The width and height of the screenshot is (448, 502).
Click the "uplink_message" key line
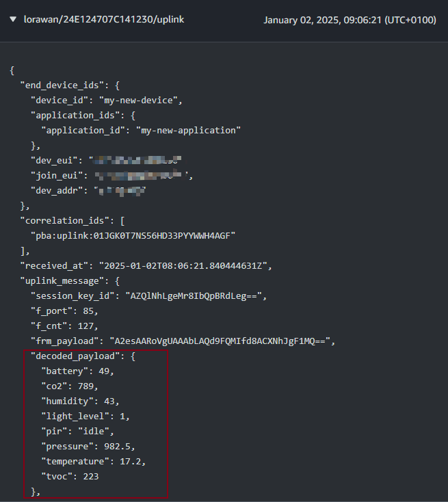coord(70,281)
